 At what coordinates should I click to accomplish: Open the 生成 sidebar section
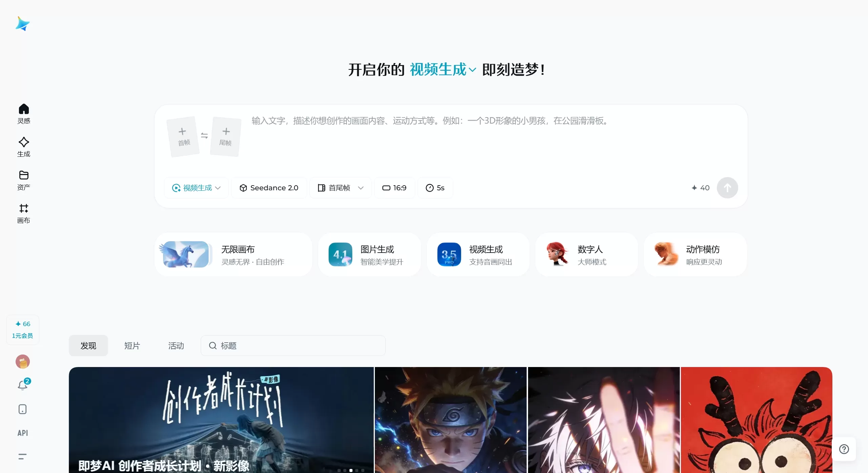24,147
